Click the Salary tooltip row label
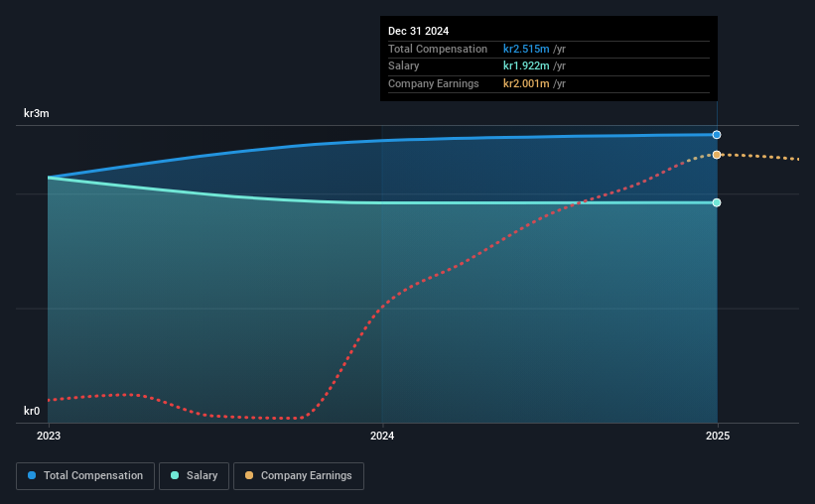The width and height of the screenshot is (815, 504). tap(403, 66)
